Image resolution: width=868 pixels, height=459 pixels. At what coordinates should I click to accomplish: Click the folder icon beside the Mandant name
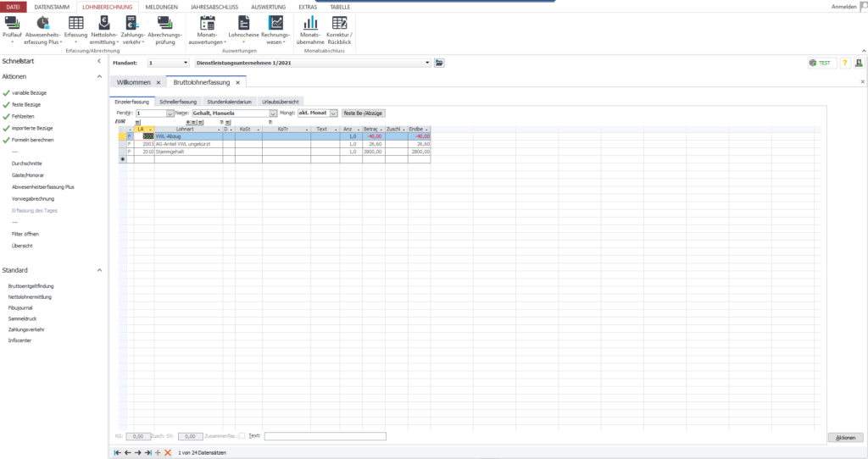(x=439, y=63)
